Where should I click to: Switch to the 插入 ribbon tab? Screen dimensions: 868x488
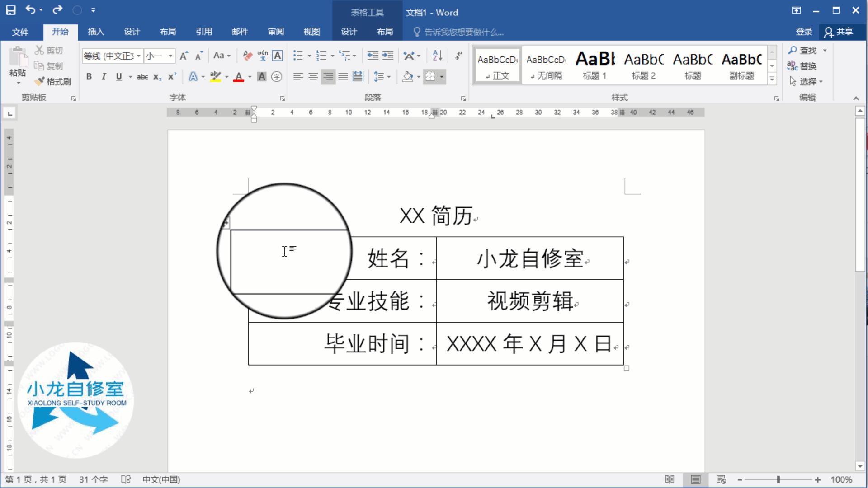pyautogui.click(x=95, y=32)
